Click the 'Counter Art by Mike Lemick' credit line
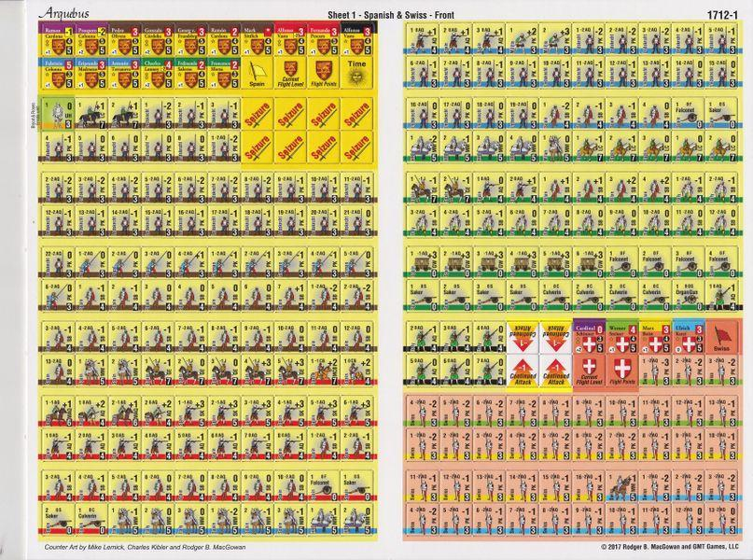This screenshot has width=753, height=560. (145, 547)
